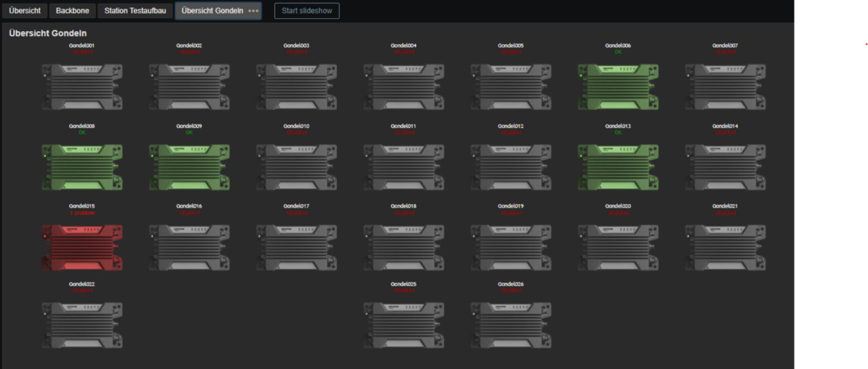Go to the Station Testaufbau tab
868x369 pixels.
pos(135,11)
